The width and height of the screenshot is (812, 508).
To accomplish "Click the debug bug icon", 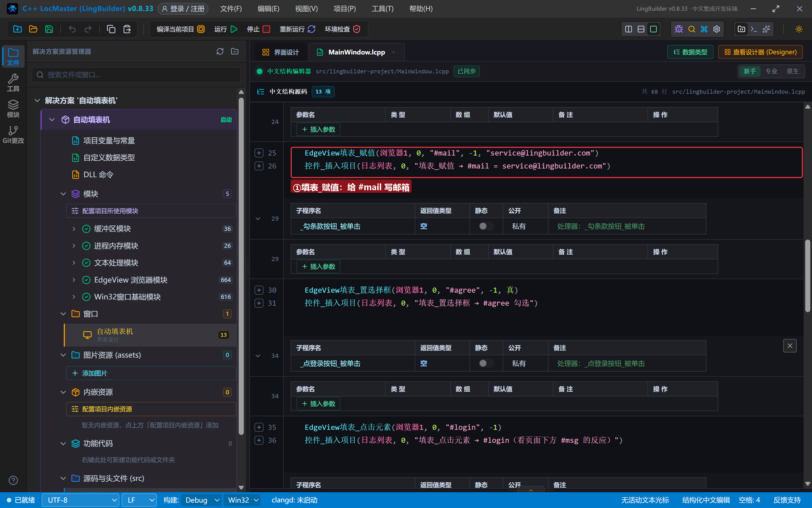I will pyautogui.click(x=679, y=29).
